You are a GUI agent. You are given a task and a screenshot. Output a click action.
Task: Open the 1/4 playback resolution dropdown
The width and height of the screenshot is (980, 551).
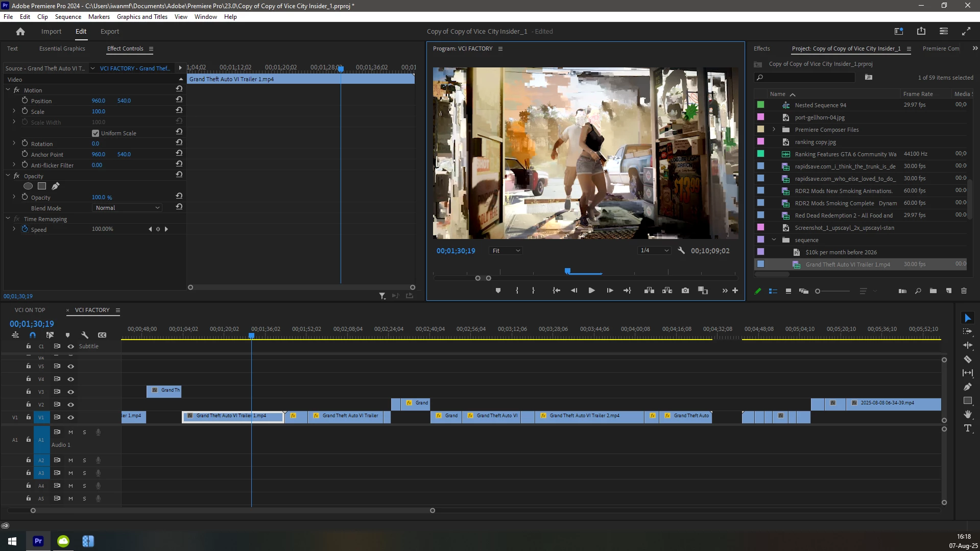click(x=654, y=251)
